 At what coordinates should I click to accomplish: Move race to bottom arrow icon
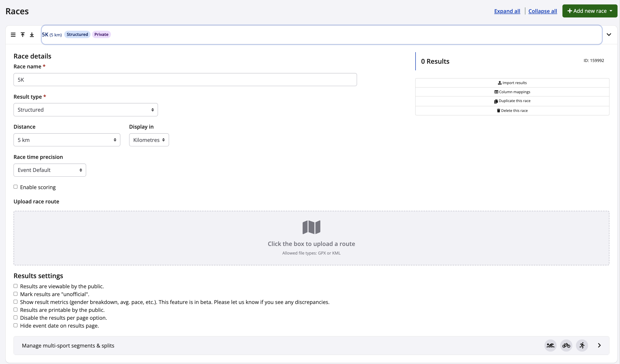pyautogui.click(x=32, y=35)
